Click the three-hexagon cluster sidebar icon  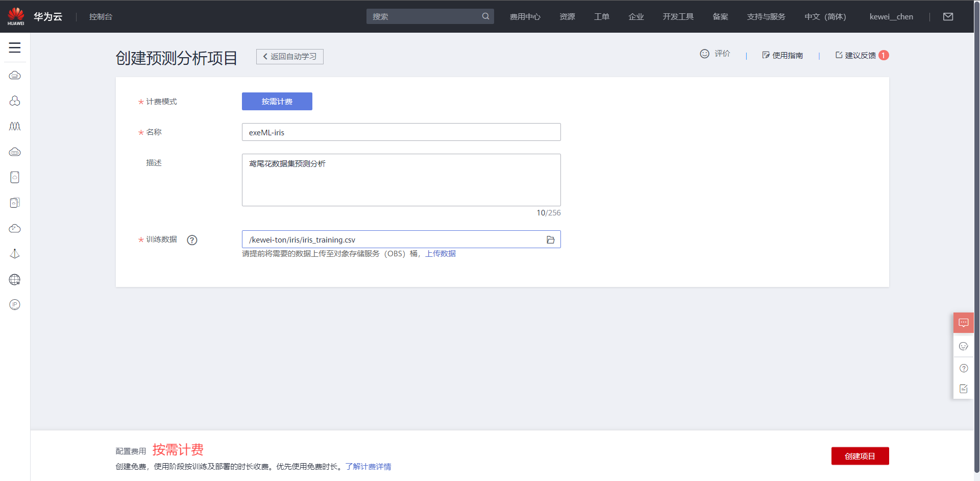tap(15, 101)
